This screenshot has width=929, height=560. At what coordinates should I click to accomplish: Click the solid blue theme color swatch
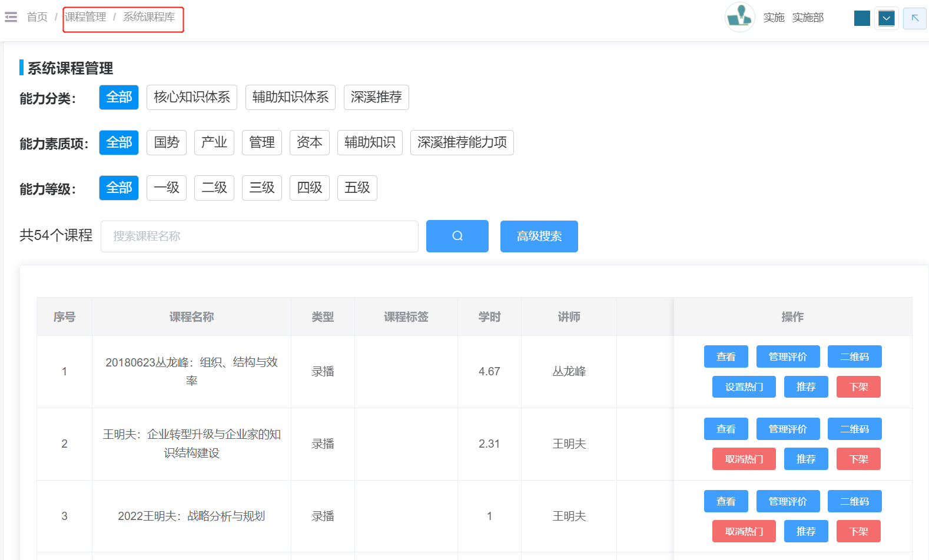pyautogui.click(x=862, y=18)
